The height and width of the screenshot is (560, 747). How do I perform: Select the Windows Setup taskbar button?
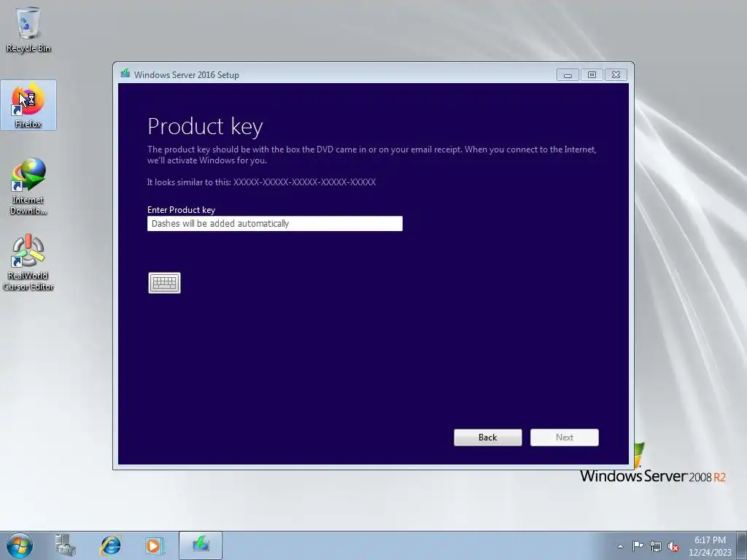point(201,545)
